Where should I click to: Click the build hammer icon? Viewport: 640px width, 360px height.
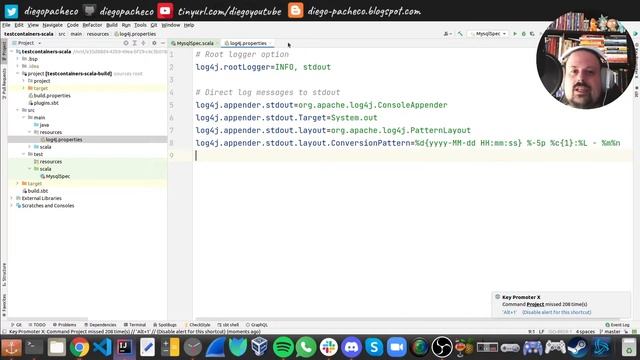point(460,33)
